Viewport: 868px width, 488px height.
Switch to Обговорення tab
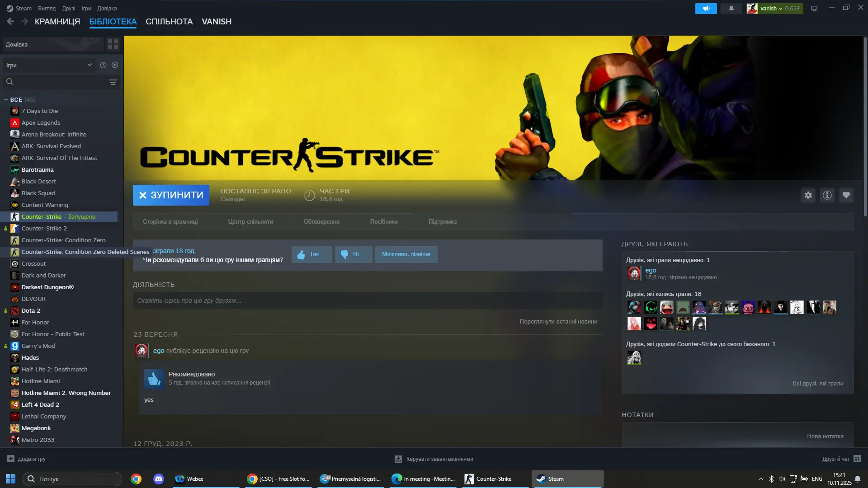point(321,221)
